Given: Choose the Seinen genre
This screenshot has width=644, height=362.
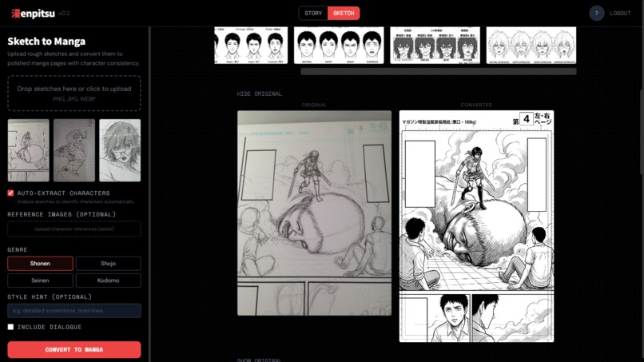Looking at the screenshot, I should point(40,280).
